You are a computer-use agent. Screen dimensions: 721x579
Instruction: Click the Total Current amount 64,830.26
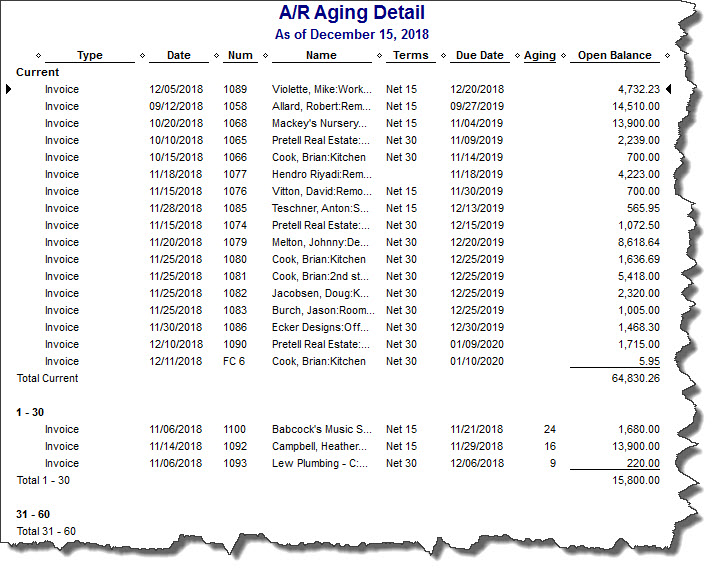pos(632,379)
